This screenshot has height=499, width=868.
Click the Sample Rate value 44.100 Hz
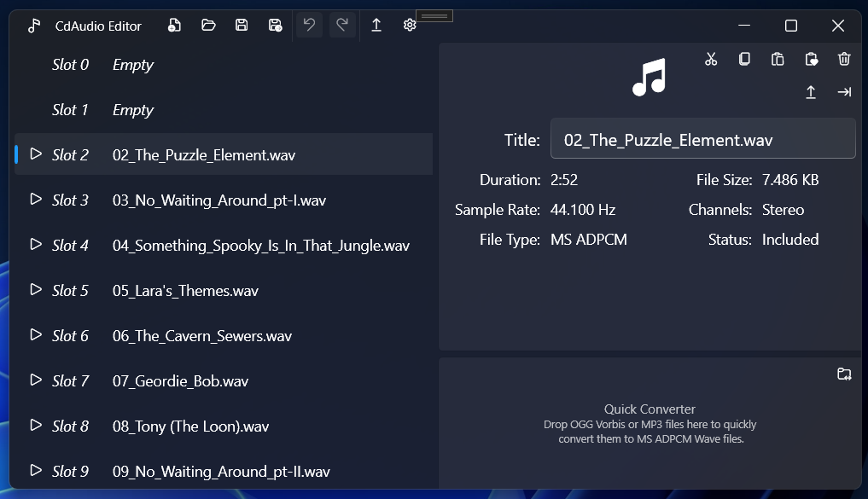[x=583, y=210]
